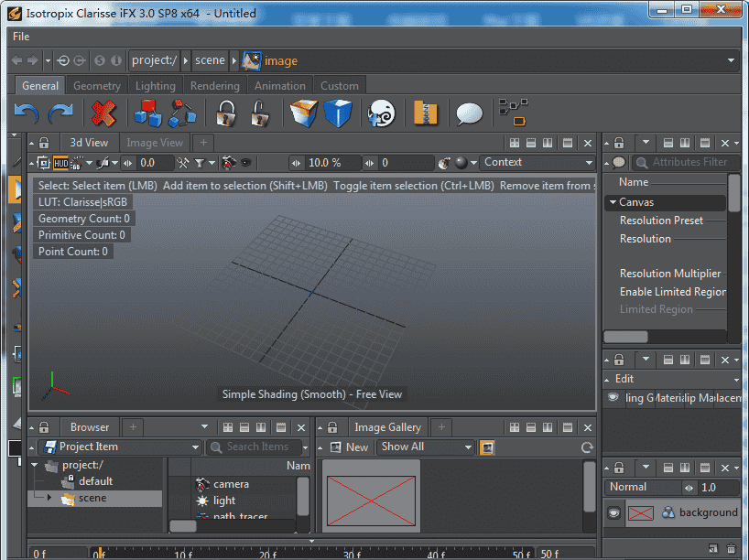
Task: Open the Python script editor icon
Action: (381, 113)
